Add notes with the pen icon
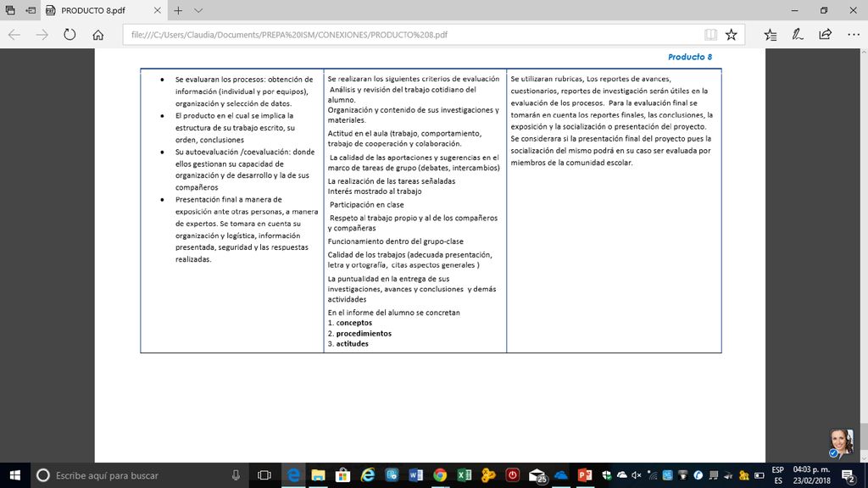This screenshot has width=868, height=488. pos(797,34)
